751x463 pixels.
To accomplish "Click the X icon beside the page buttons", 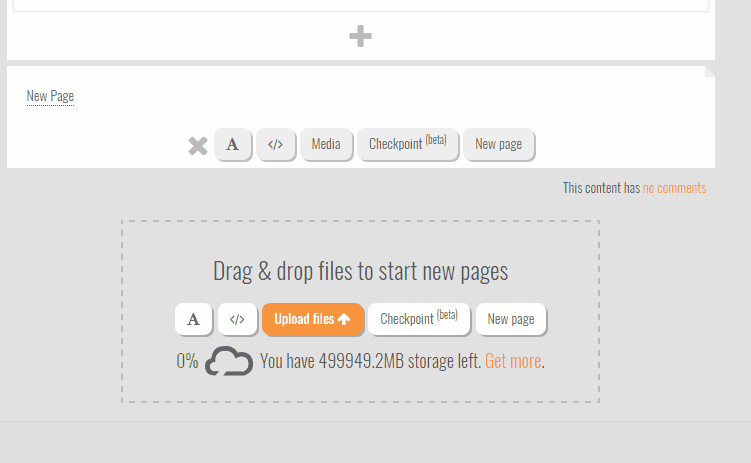I will (198, 146).
